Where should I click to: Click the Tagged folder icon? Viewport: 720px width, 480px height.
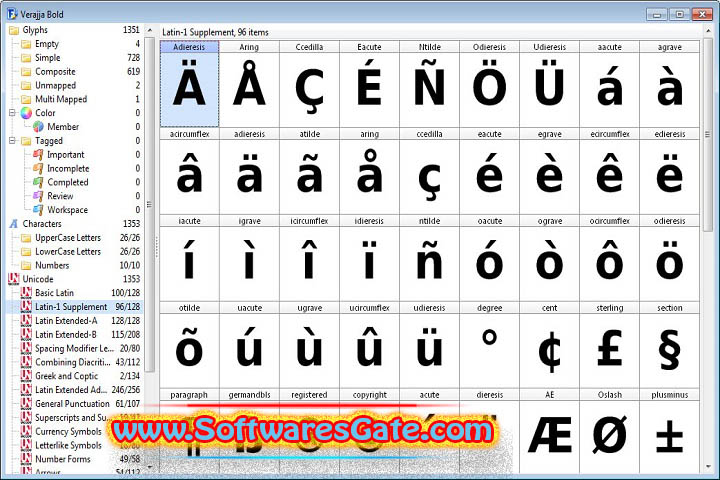26,141
